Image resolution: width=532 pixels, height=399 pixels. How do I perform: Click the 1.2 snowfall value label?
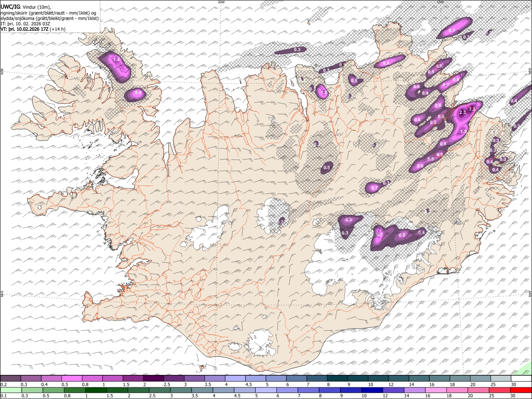click(324, 92)
